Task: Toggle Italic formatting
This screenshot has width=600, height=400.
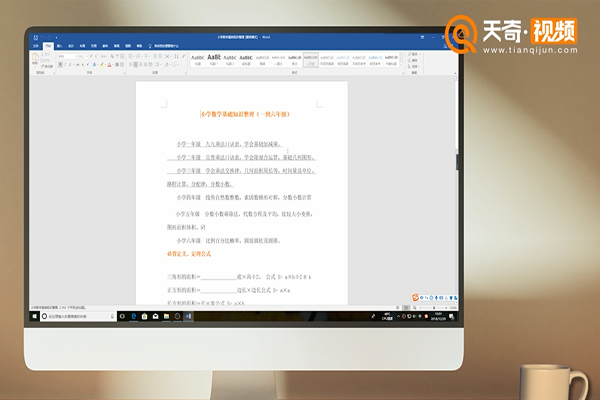Action: click(x=65, y=65)
